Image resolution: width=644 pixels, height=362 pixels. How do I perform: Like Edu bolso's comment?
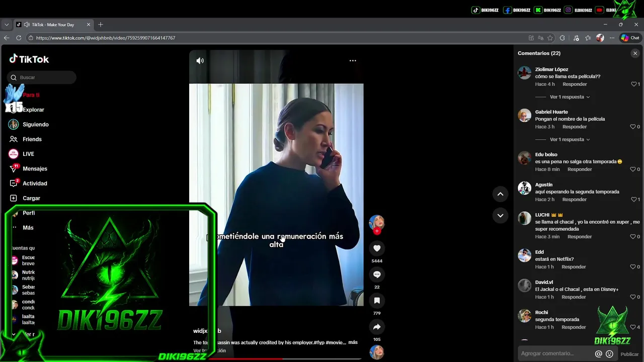coord(633,169)
